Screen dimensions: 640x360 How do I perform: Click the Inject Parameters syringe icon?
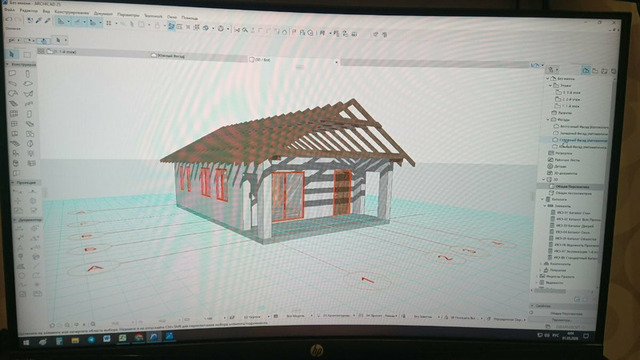coord(47,21)
